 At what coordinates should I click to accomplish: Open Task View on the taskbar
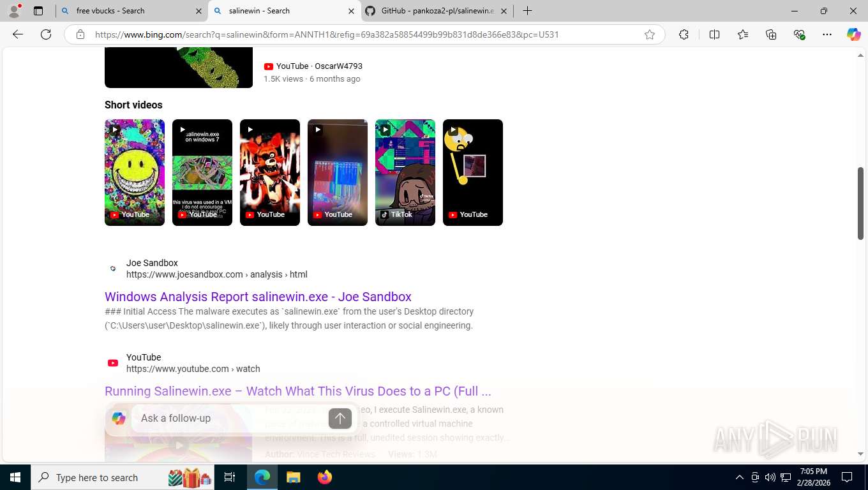pyautogui.click(x=230, y=477)
